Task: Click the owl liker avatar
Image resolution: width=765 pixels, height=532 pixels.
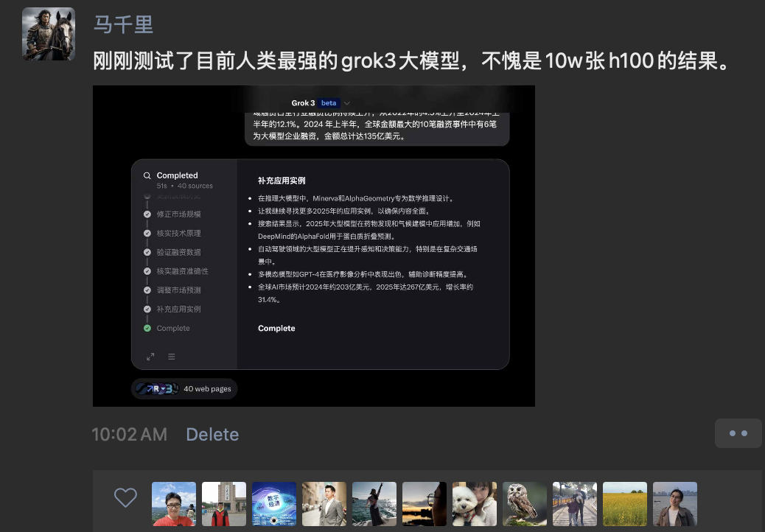Action: point(525,504)
